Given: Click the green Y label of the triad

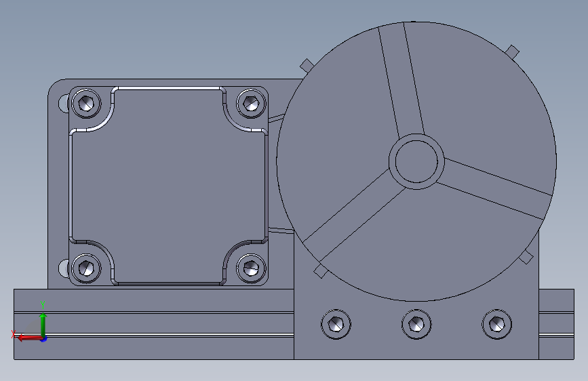Looking at the screenshot, I should coord(43,305).
